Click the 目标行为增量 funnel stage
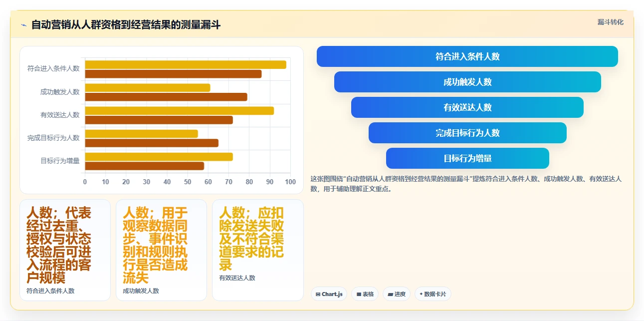 [x=467, y=158]
